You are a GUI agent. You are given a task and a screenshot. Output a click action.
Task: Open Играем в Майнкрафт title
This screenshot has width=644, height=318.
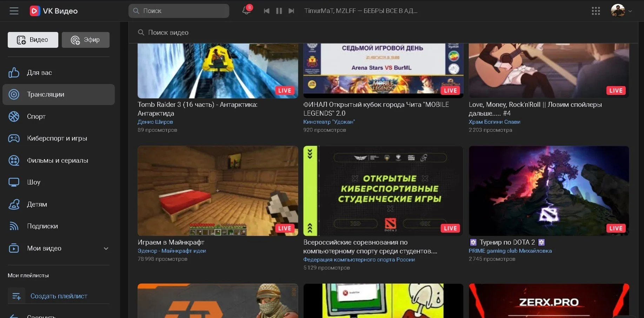click(171, 242)
